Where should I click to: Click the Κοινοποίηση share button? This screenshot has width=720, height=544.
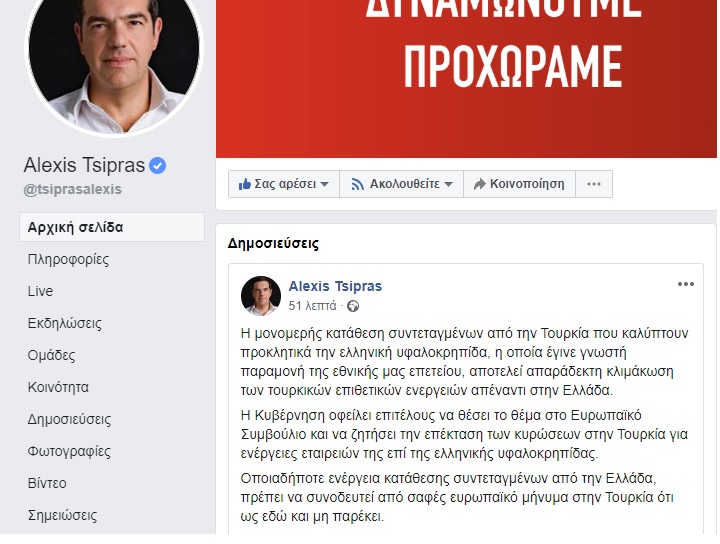point(519,184)
